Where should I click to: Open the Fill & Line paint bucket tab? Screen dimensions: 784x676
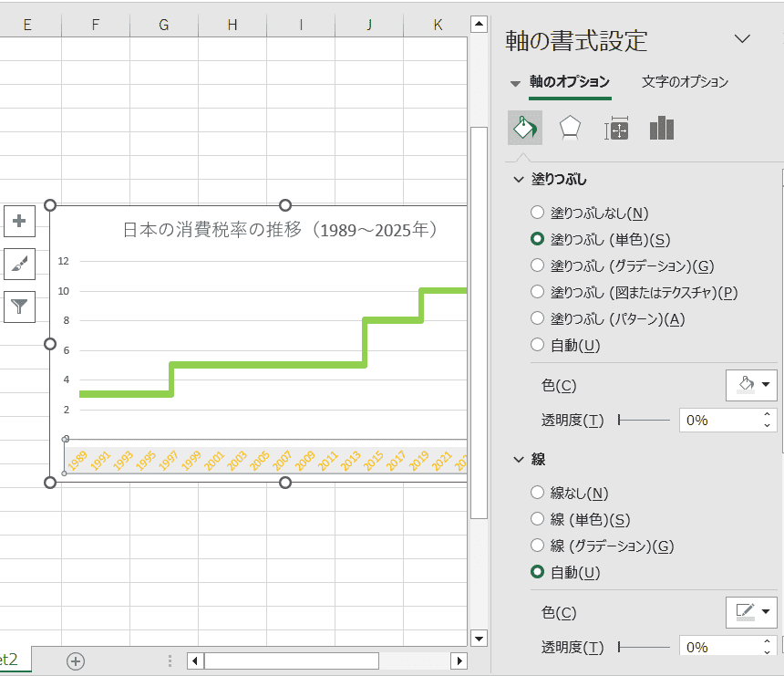[525, 129]
